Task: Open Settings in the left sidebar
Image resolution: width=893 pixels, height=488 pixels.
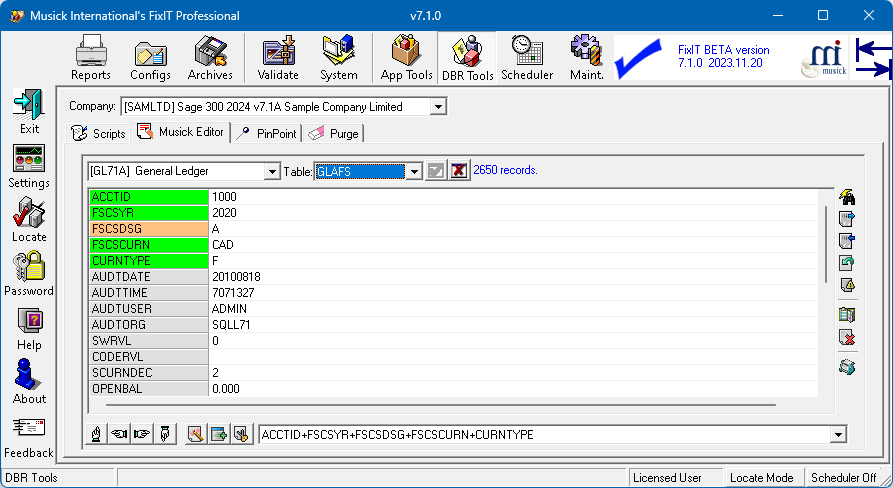Action: pyautogui.click(x=29, y=166)
